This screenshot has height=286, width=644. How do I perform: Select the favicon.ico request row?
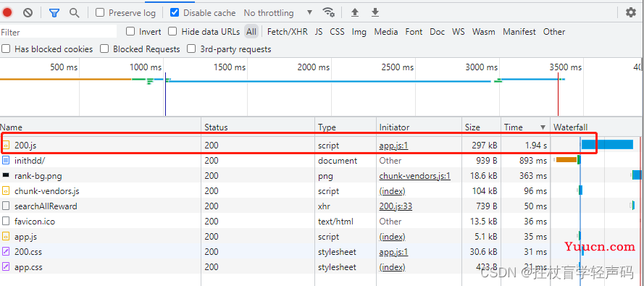click(x=322, y=221)
